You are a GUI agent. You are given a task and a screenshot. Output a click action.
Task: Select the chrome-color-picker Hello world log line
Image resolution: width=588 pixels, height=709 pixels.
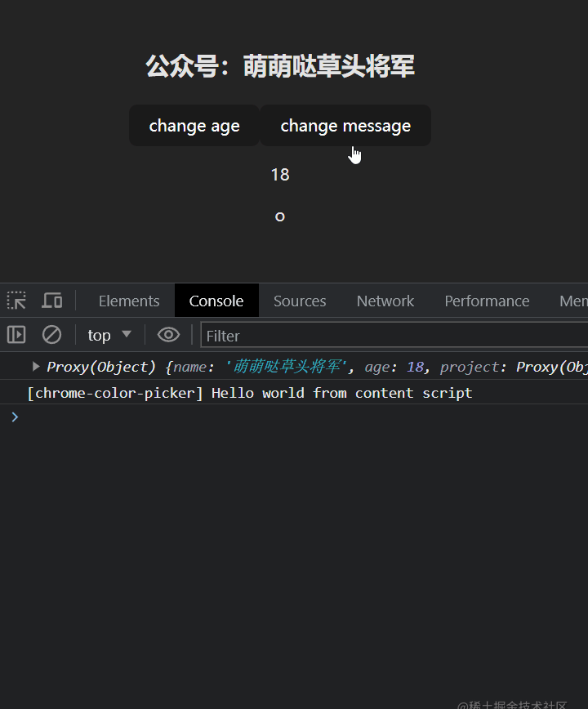(x=249, y=393)
